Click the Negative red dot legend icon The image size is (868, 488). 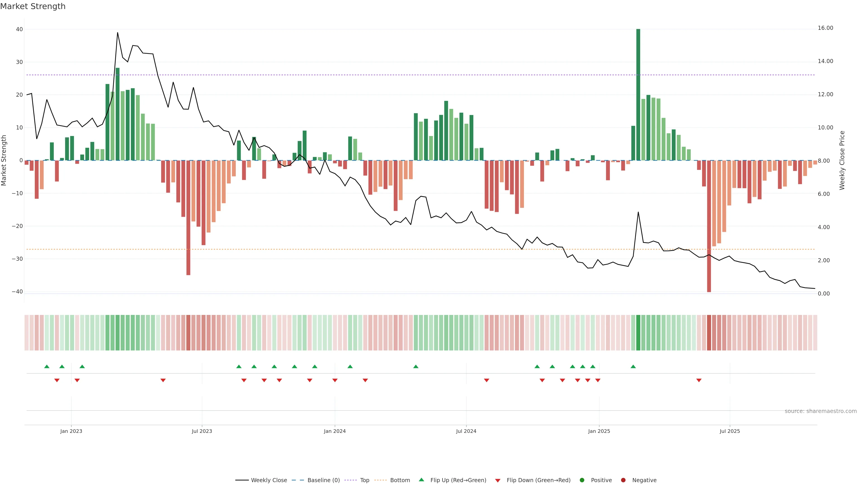click(623, 480)
